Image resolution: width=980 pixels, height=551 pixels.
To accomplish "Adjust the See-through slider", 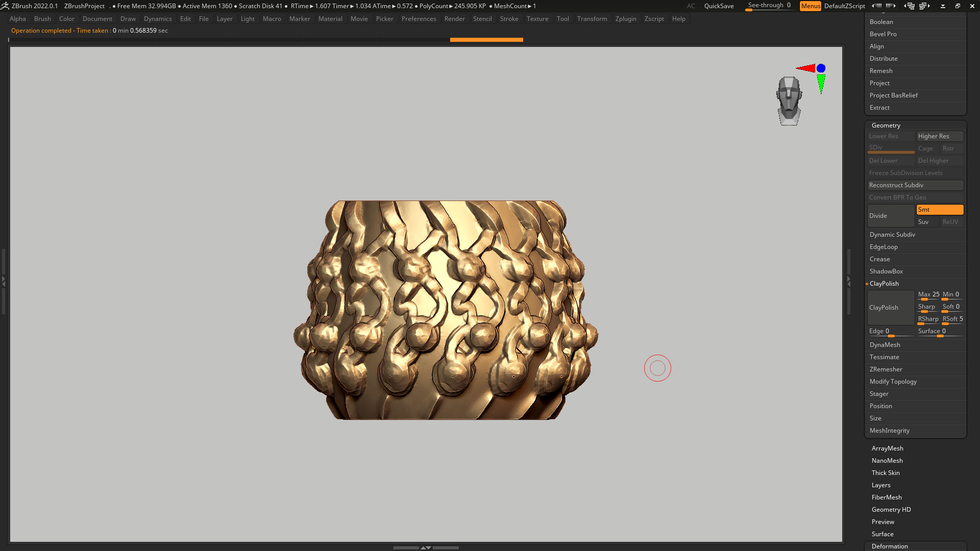I will coord(769,6).
